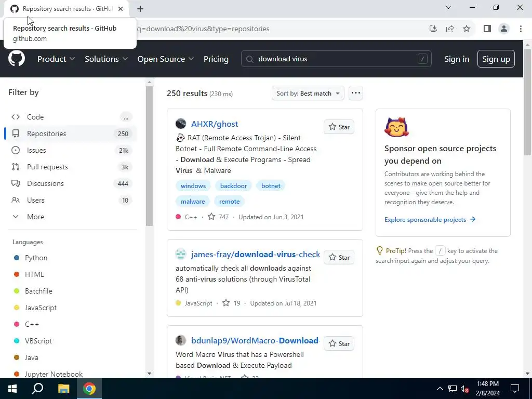Screen dimensions: 532x399
Task: Click Chrome install app icon in address bar
Action: pos(433,29)
